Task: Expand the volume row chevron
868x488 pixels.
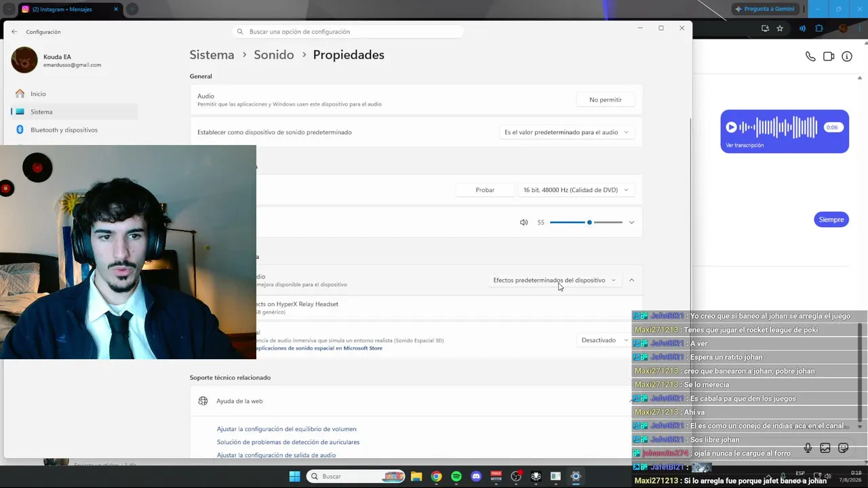Action: (631, 222)
